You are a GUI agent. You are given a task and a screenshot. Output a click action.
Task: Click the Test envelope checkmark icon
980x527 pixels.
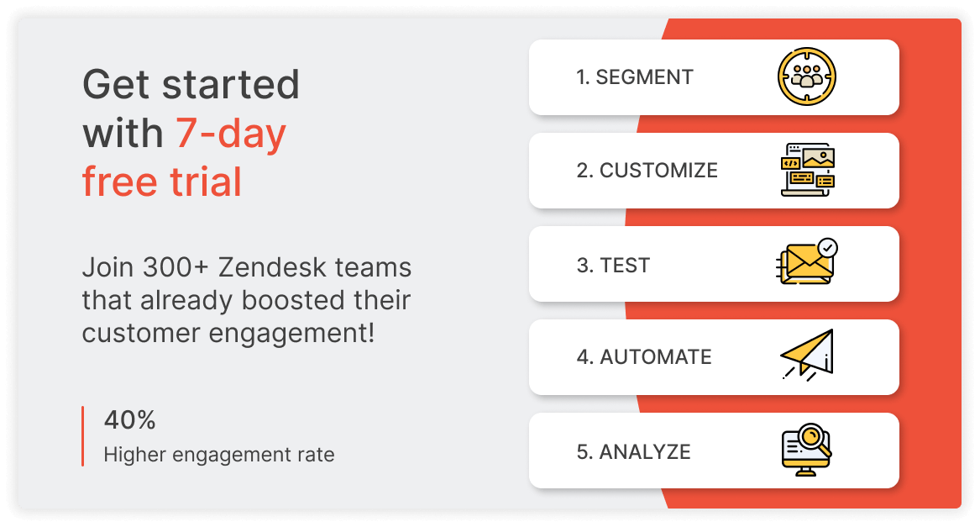tap(807, 263)
